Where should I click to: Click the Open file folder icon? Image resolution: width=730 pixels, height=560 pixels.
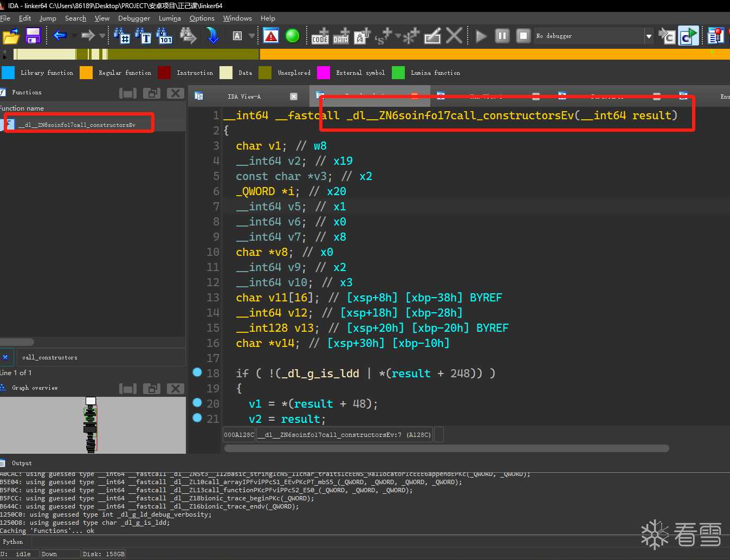(x=11, y=36)
